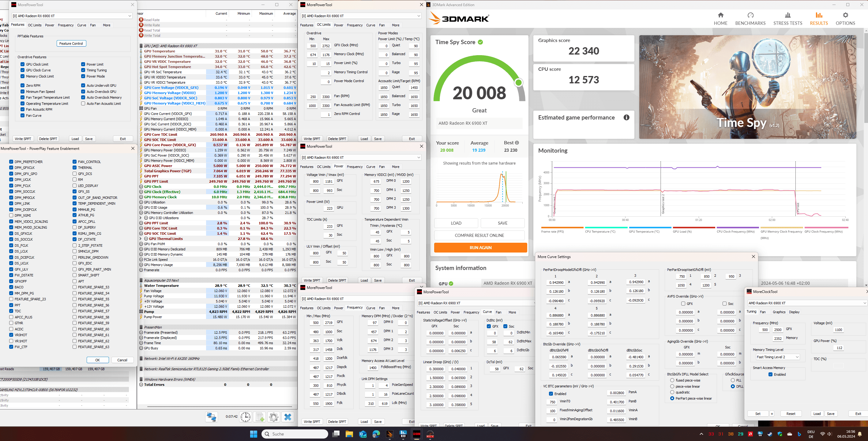Click Reset button in MoreClockTool
The width and height of the screenshot is (868, 441).
(791, 414)
